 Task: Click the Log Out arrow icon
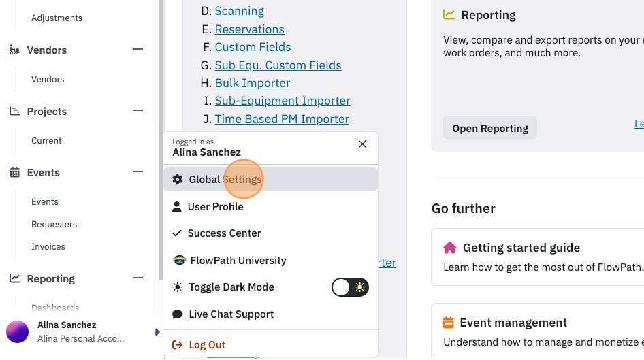click(177, 345)
